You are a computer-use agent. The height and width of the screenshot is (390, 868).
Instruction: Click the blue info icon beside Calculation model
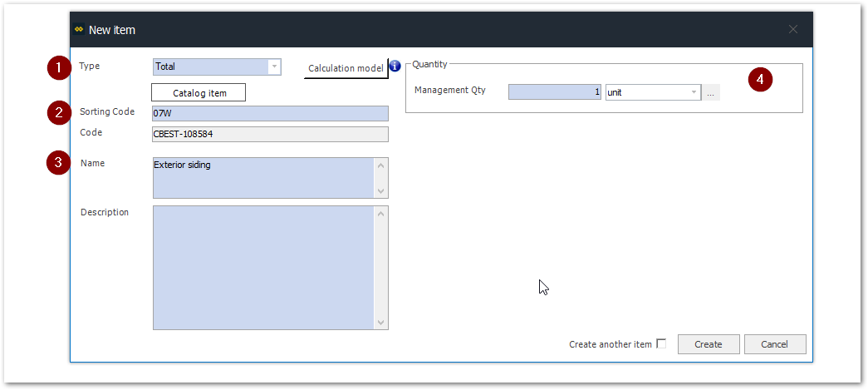pos(395,67)
